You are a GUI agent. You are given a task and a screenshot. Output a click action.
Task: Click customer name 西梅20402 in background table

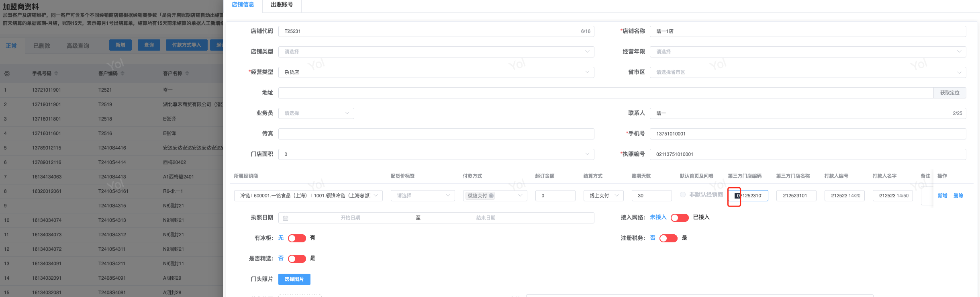(x=175, y=162)
